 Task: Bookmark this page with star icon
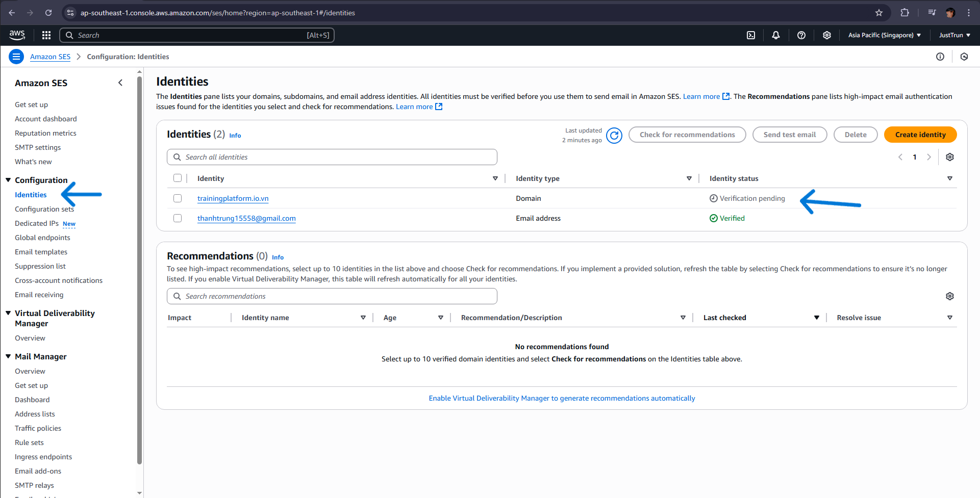point(878,13)
